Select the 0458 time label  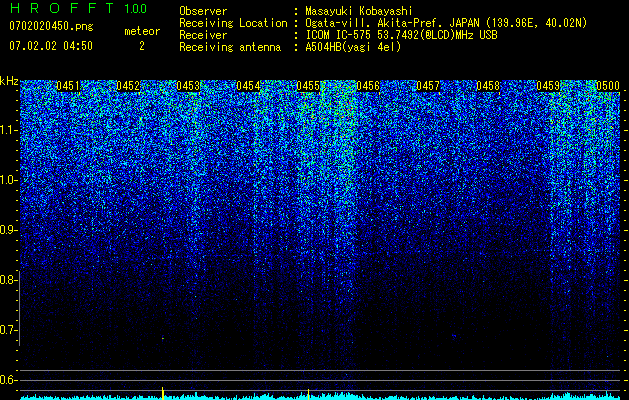(x=488, y=86)
